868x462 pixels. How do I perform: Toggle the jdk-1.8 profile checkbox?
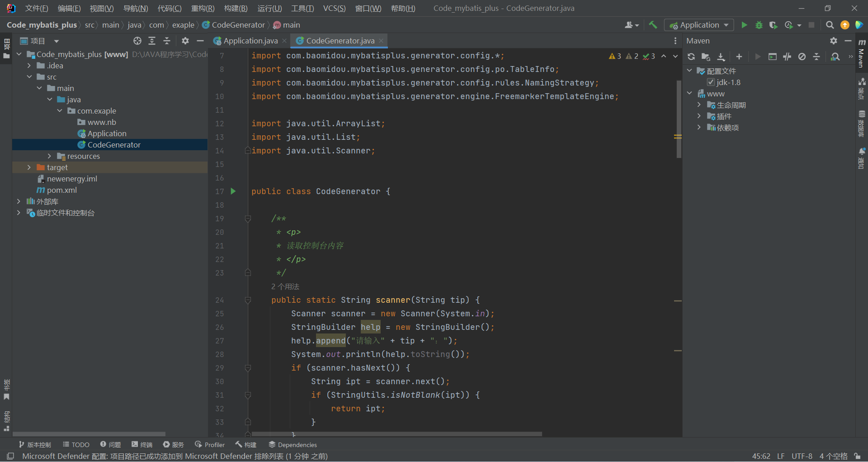click(x=711, y=82)
